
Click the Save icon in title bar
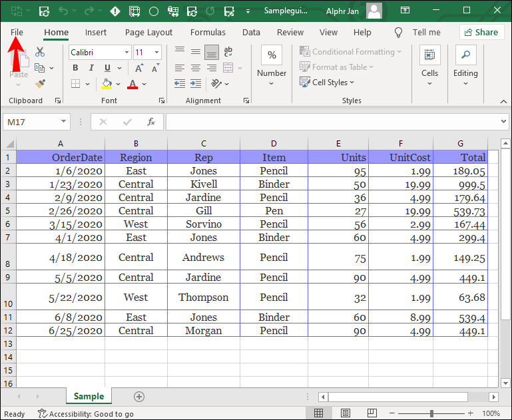(44, 11)
